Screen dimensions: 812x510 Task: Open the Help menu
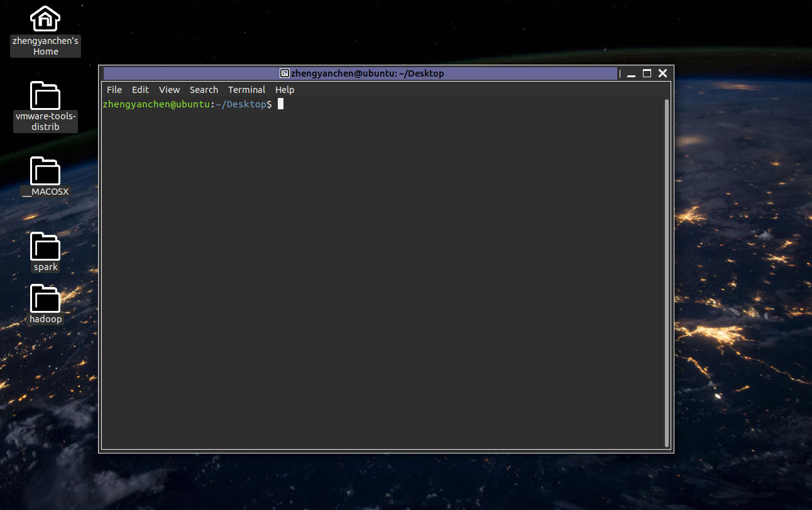coord(285,90)
